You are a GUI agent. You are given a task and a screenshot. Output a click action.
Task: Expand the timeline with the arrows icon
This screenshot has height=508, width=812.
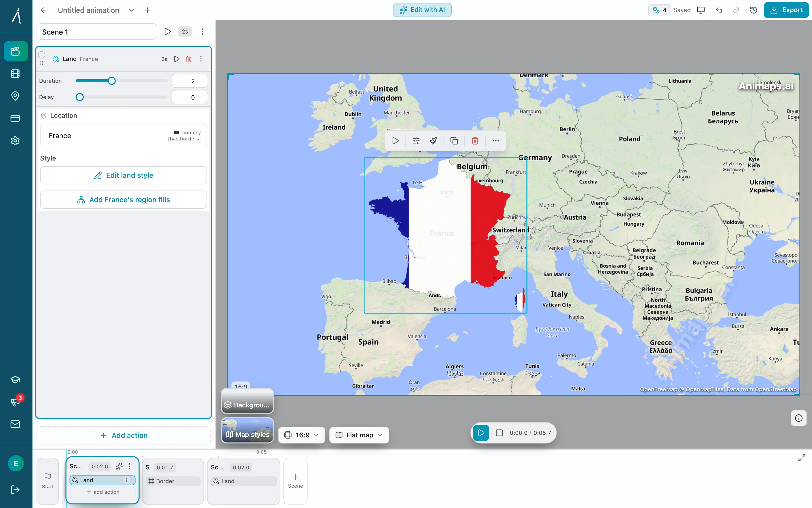pyautogui.click(x=802, y=458)
